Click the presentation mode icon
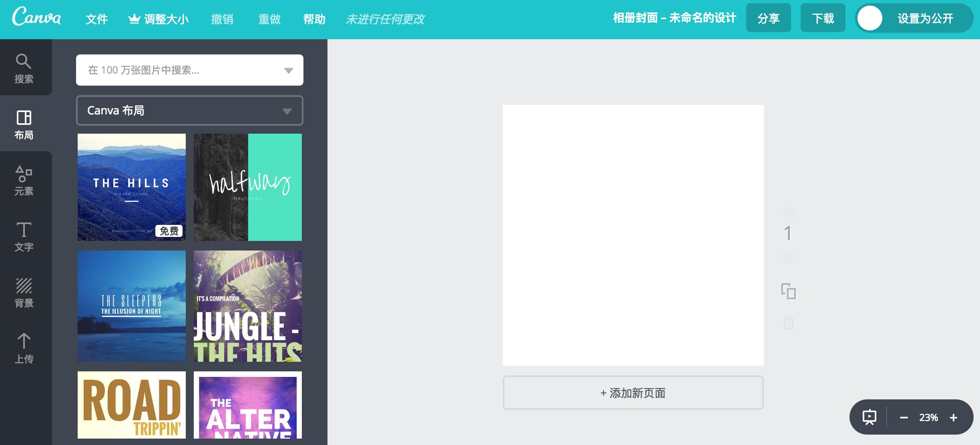Screen dimensions: 980x445 click(869, 417)
